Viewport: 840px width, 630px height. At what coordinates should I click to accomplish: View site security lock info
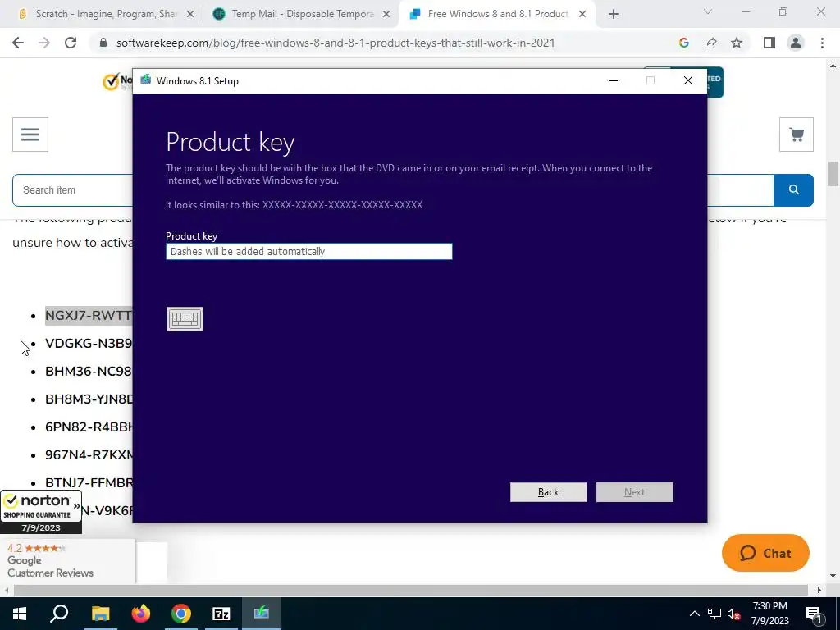click(x=104, y=43)
